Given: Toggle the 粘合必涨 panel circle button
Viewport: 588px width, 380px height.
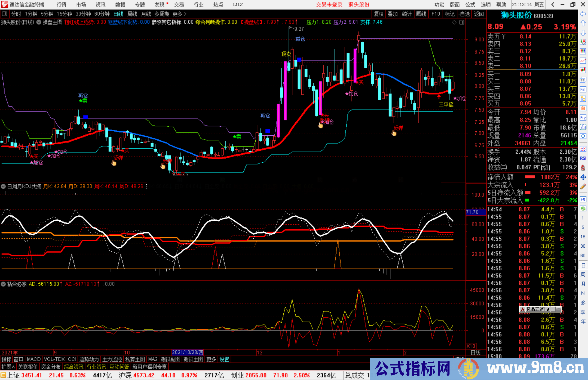Looking at the screenshot, I should coord(4,284).
